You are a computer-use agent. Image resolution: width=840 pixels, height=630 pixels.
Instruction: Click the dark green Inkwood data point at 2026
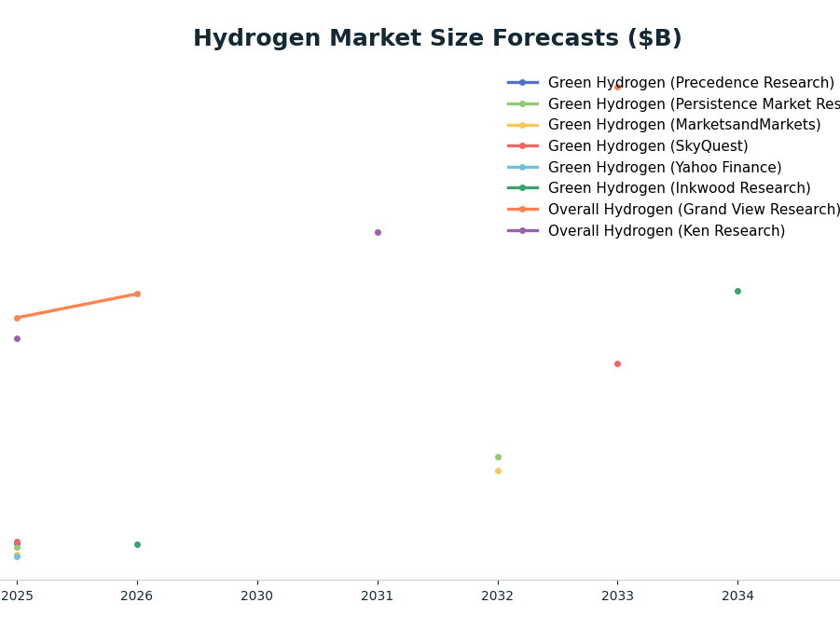click(x=137, y=545)
